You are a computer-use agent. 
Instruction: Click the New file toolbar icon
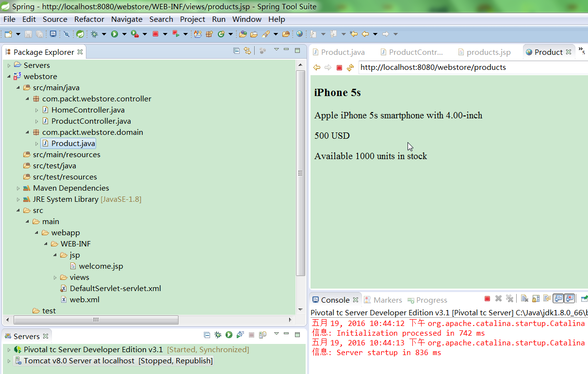(8, 34)
